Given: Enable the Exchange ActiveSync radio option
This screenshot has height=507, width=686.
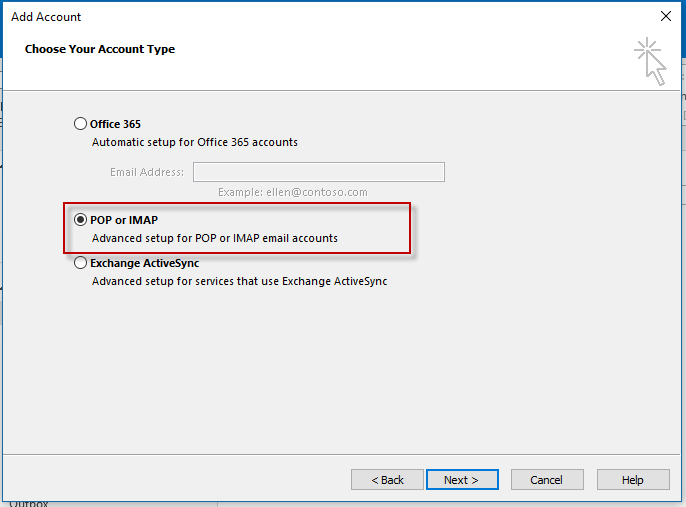Looking at the screenshot, I should (x=81, y=264).
